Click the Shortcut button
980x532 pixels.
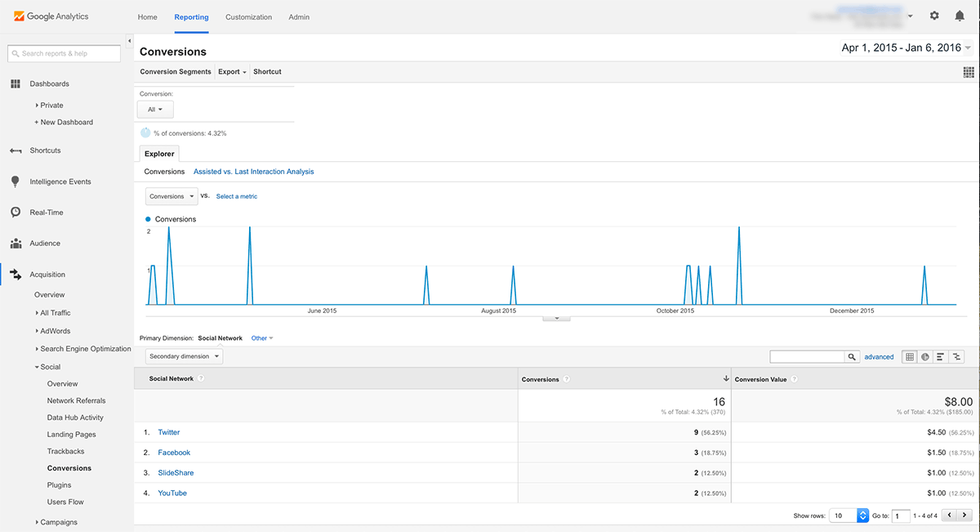click(x=267, y=72)
